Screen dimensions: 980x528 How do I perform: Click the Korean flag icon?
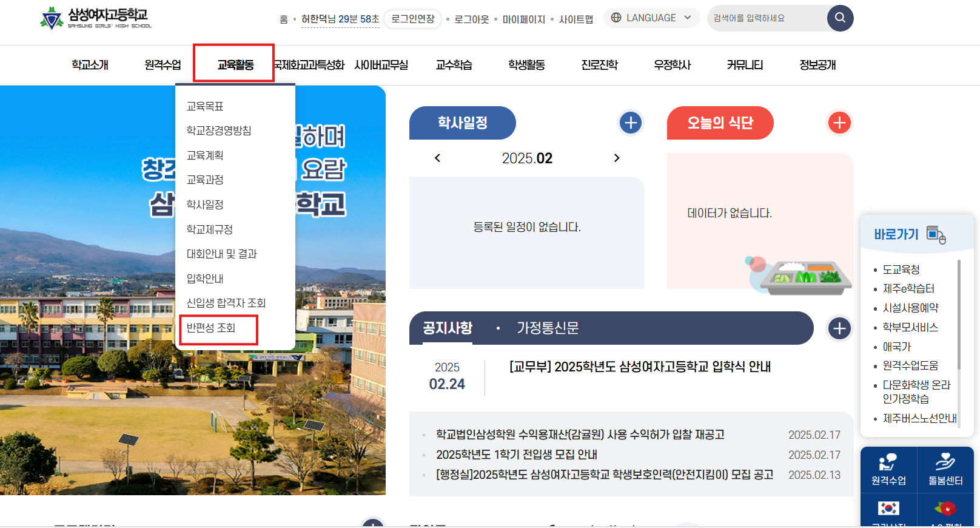[888, 509]
